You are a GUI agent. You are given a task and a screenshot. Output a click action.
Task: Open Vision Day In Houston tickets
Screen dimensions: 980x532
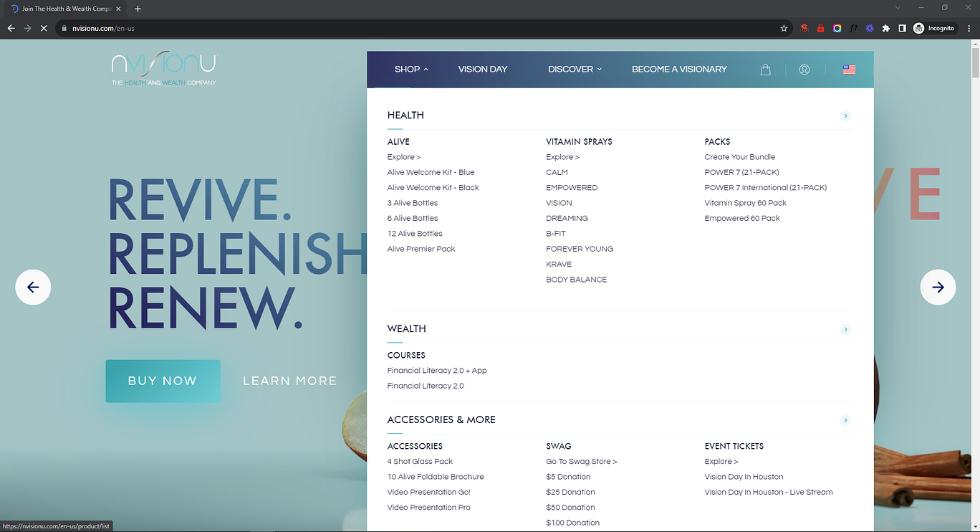[744, 477]
